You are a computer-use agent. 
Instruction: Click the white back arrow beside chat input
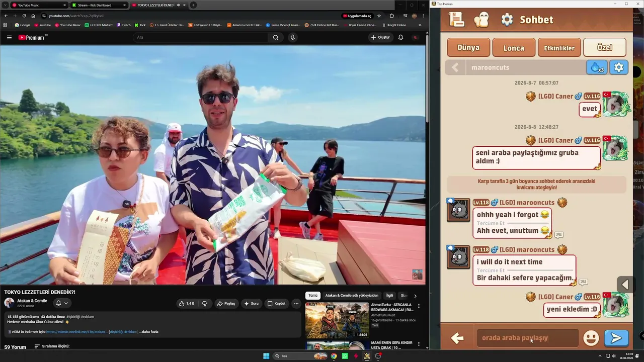tap(457, 338)
